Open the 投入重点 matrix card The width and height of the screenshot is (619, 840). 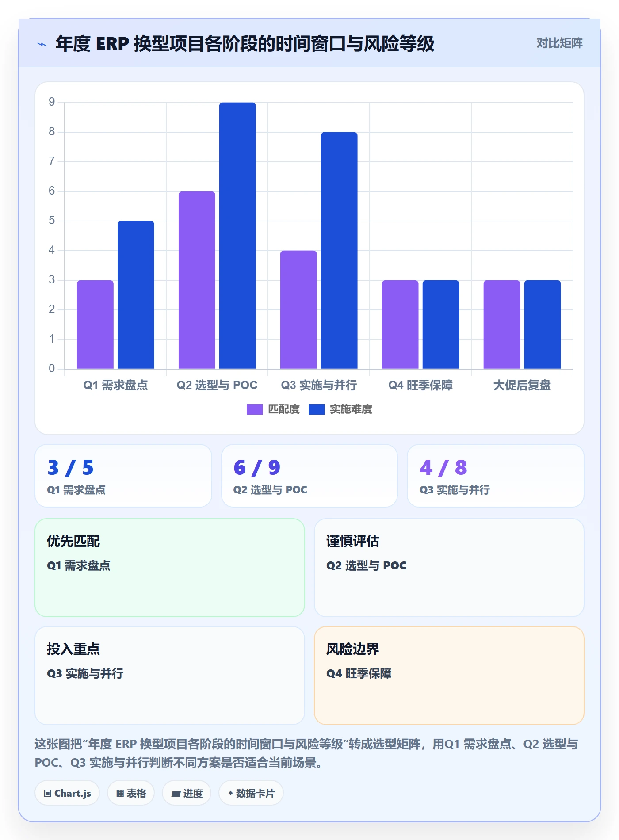point(170,676)
